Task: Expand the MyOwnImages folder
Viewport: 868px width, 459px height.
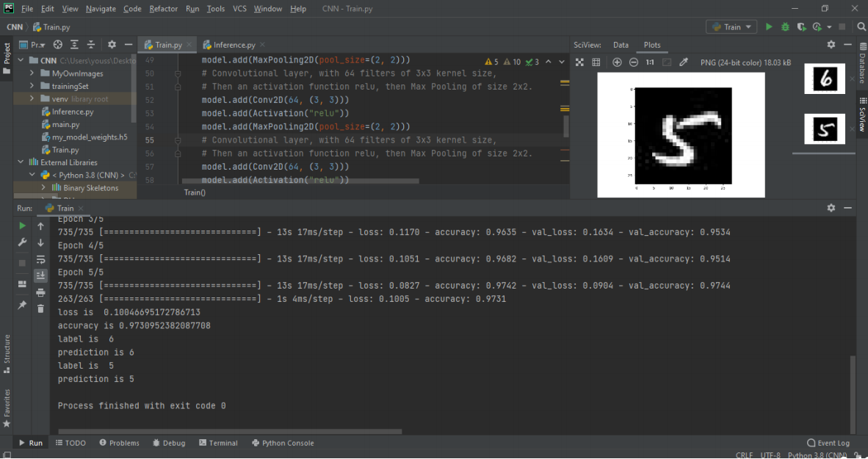Action: coord(32,73)
